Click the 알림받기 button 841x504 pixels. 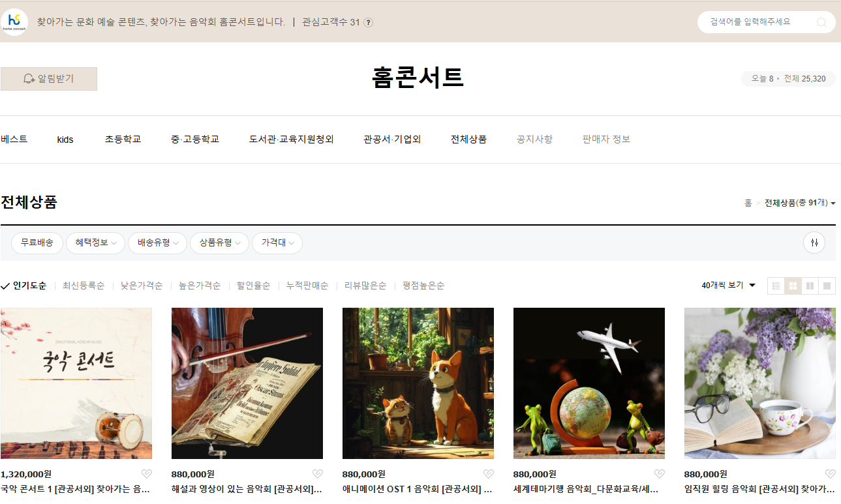49,79
